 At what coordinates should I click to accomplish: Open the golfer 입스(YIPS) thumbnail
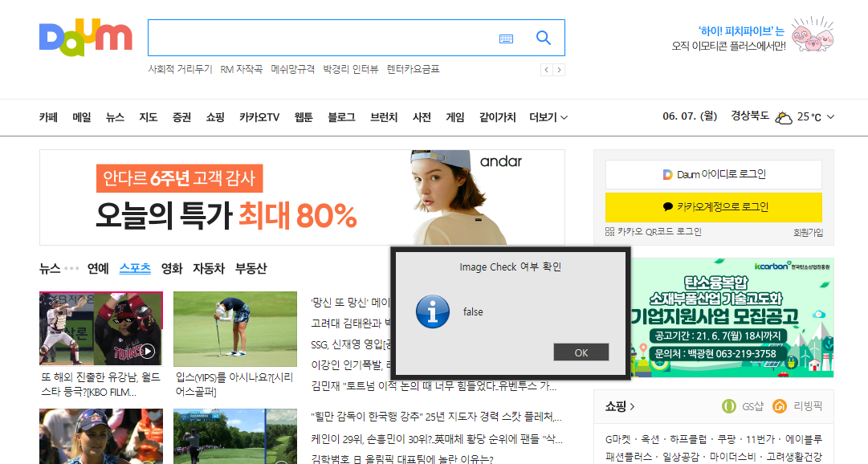235,329
